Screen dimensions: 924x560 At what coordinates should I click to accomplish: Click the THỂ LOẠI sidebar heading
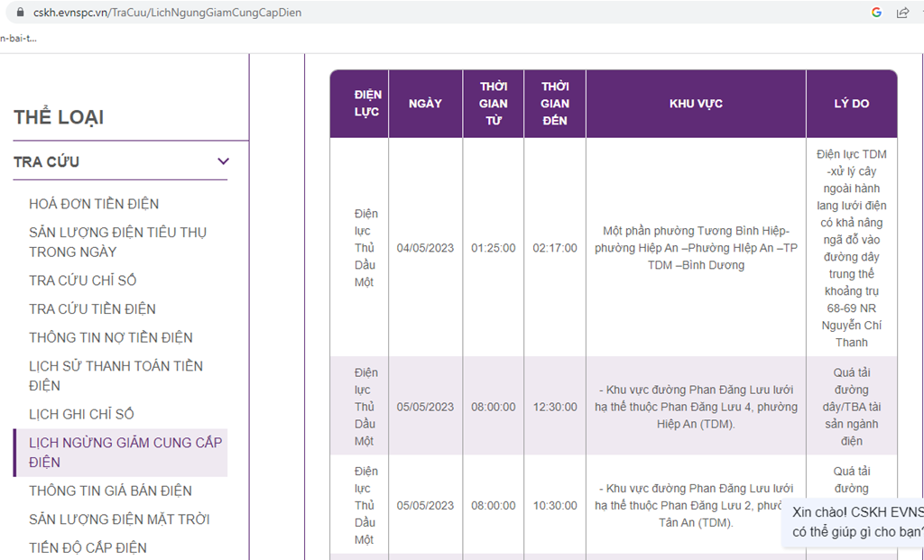(59, 117)
